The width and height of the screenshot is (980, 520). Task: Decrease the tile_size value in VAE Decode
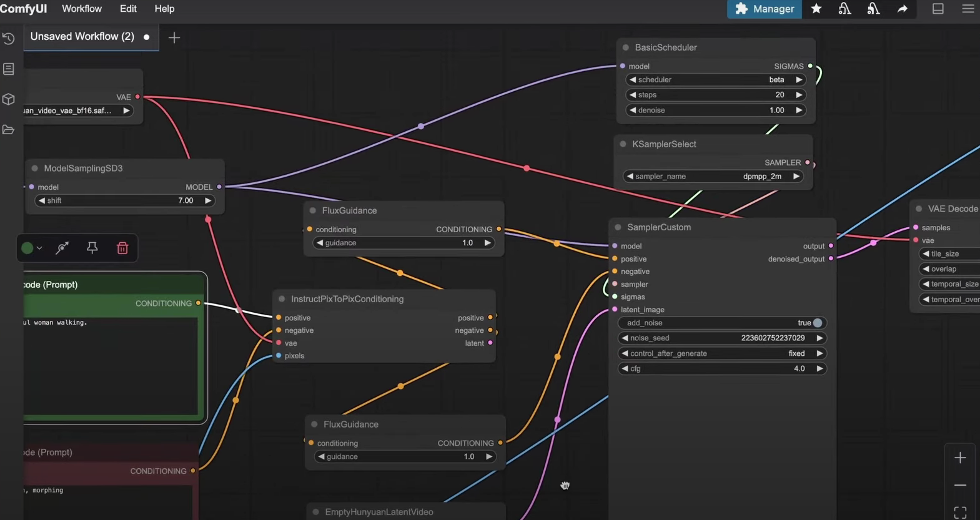[926, 254]
